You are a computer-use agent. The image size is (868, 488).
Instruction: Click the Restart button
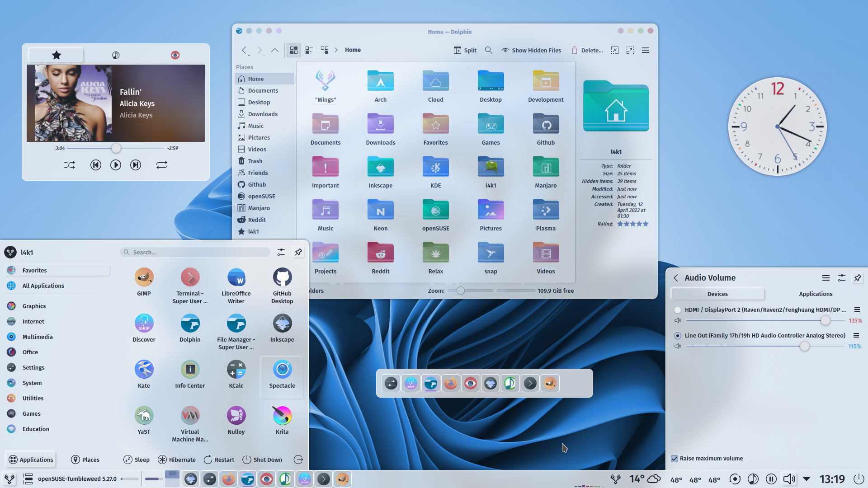click(x=219, y=460)
